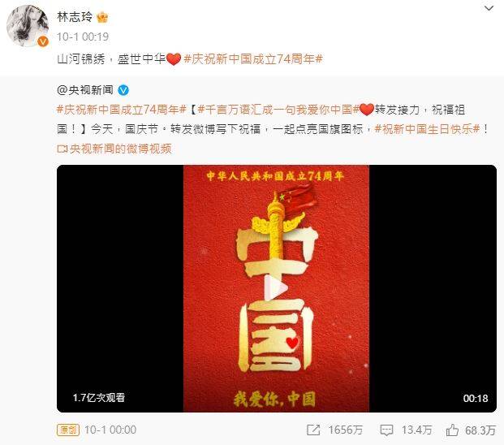
Task: Click the blue verified badge beside 央视新闻
Action: tap(123, 90)
